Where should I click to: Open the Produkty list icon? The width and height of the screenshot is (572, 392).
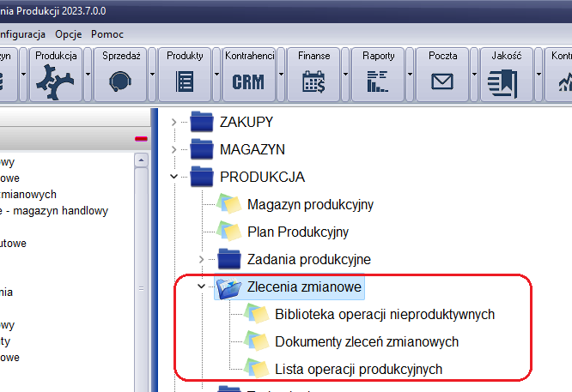tap(185, 81)
